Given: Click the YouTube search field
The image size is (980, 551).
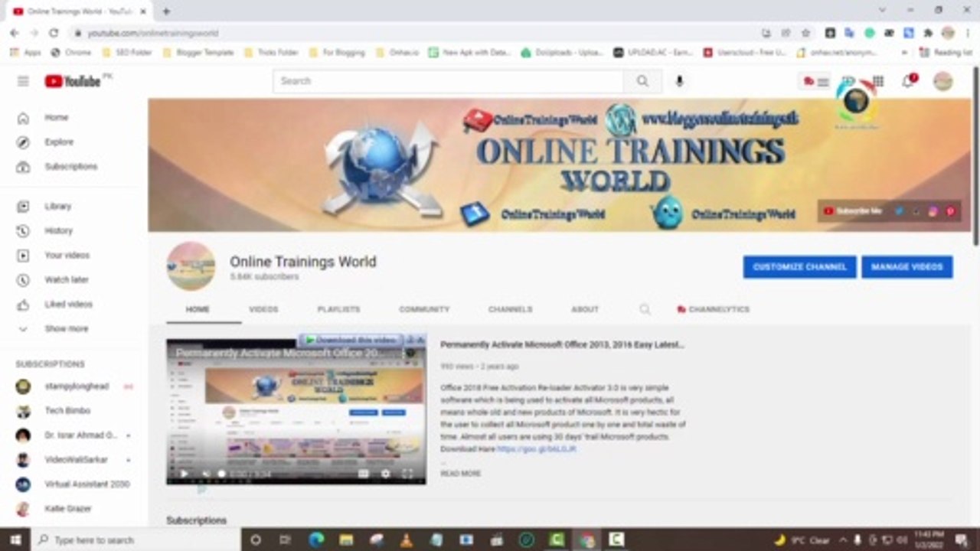Looking at the screenshot, I should pos(449,81).
